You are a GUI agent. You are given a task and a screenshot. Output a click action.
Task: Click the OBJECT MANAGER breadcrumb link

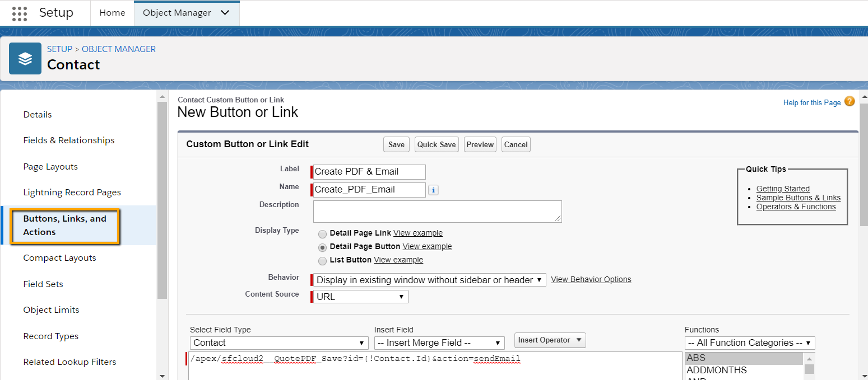[x=119, y=49]
